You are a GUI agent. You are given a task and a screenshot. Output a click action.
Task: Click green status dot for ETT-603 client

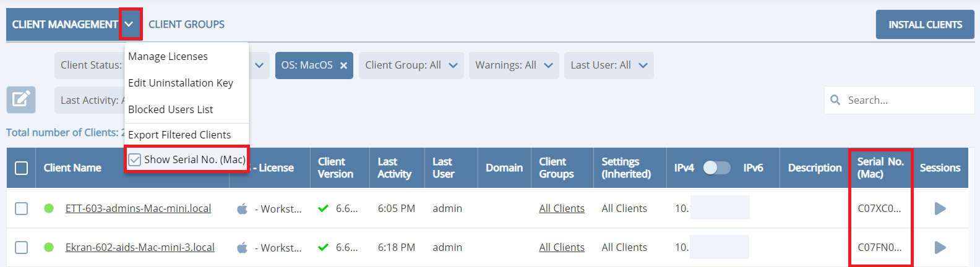coord(49,208)
